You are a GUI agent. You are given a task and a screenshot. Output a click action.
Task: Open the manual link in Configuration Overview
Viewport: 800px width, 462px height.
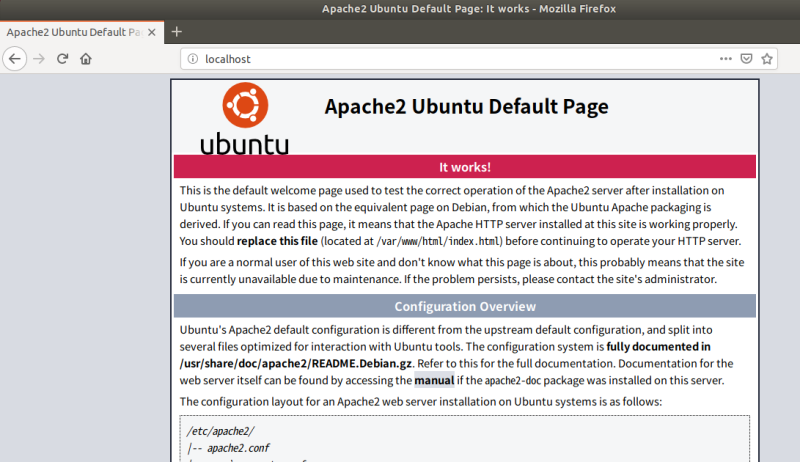tap(434, 380)
